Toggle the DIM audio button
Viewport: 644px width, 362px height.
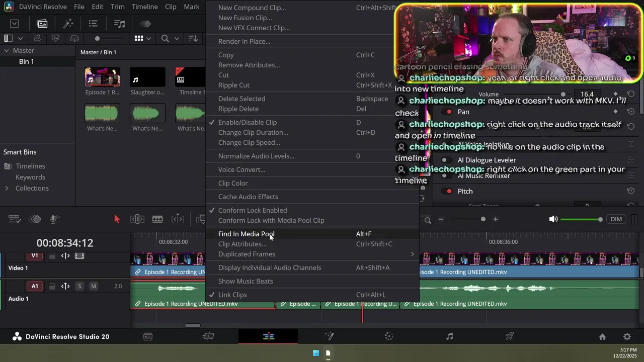616,219
